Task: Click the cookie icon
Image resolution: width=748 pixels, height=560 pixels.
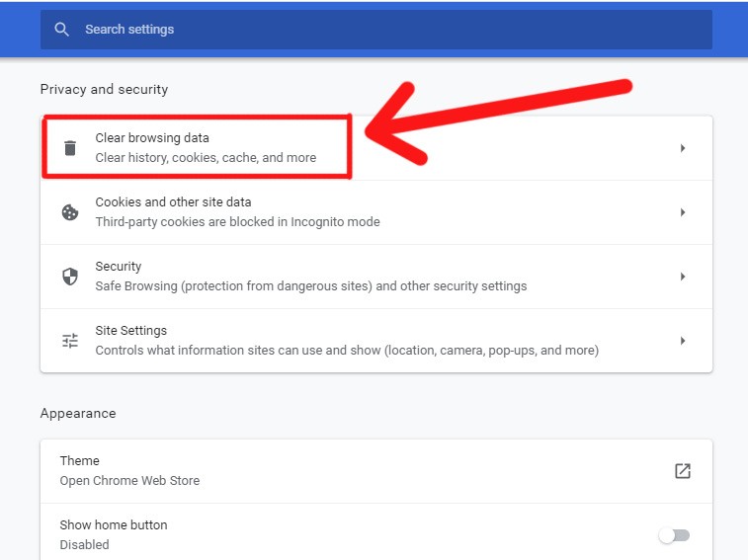Action: click(70, 212)
